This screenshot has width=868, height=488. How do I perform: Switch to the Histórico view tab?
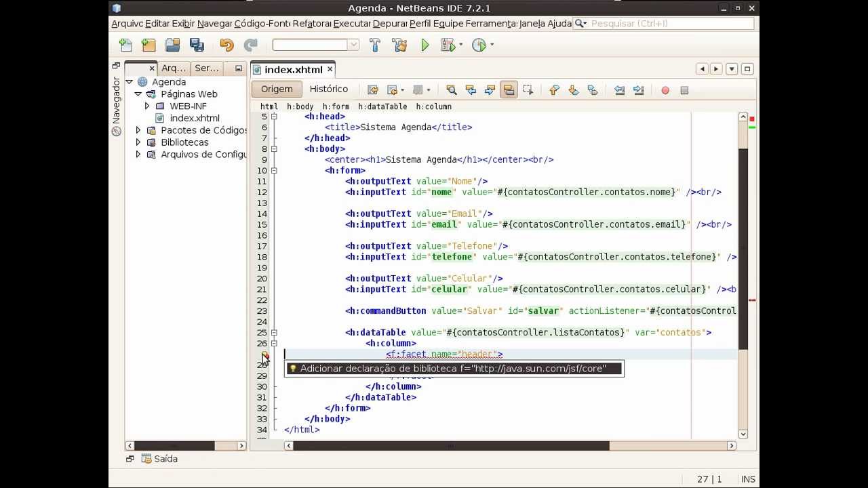pyautogui.click(x=329, y=89)
